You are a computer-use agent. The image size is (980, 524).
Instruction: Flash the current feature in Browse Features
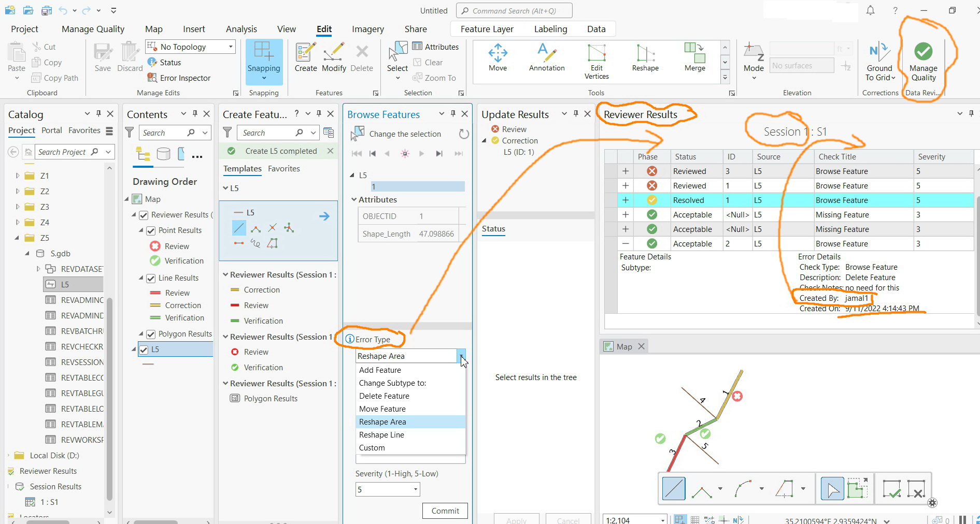click(x=405, y=153)
